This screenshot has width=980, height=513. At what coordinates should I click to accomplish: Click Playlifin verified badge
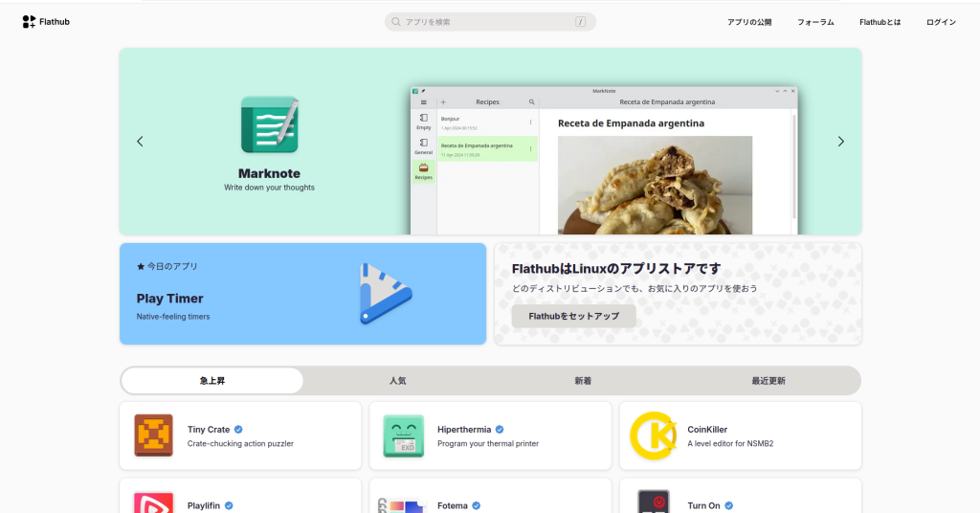click(229, 505)
